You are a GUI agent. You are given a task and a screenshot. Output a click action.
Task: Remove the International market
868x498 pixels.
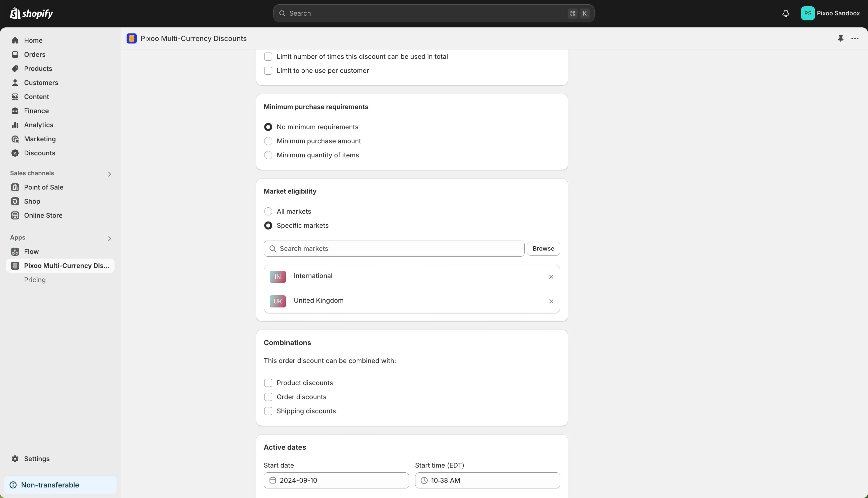click(551, 277)
